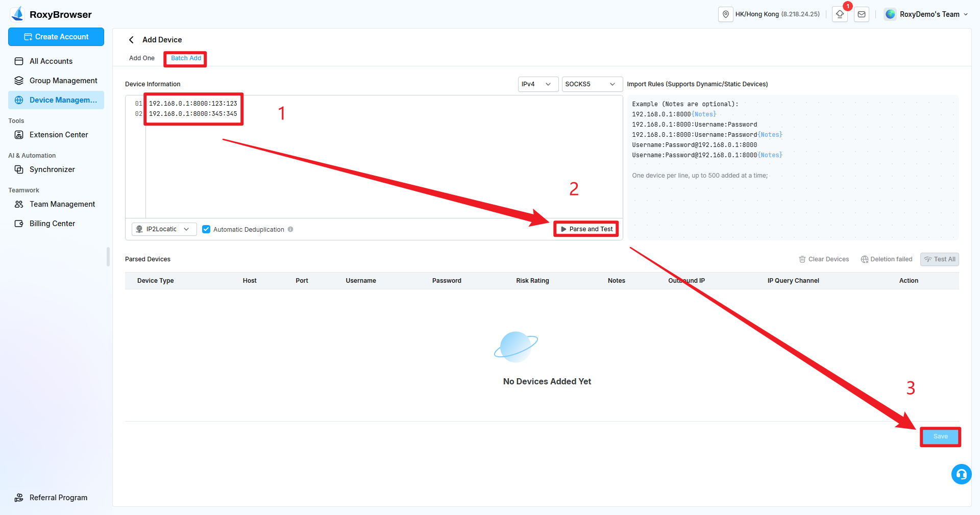Open the Synchronizer tool
The image size is (980, 515).
coord(56,169)
